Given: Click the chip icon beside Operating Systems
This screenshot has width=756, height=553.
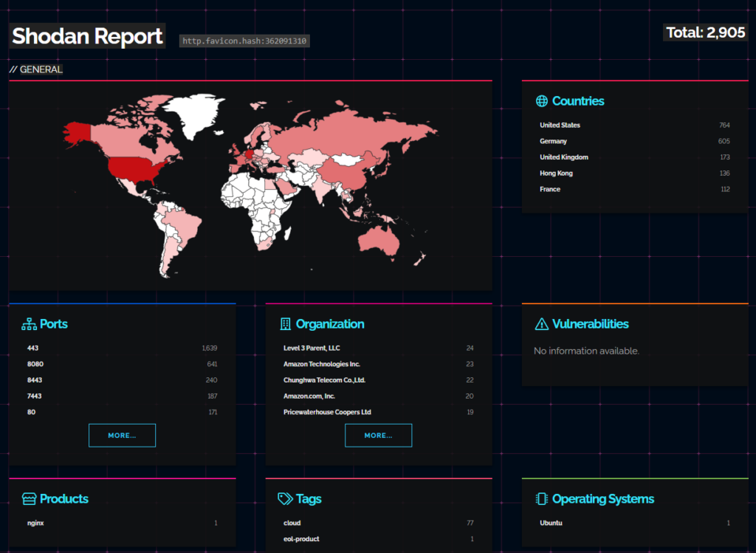Looking at the screenshot, I should click(541, 499).
